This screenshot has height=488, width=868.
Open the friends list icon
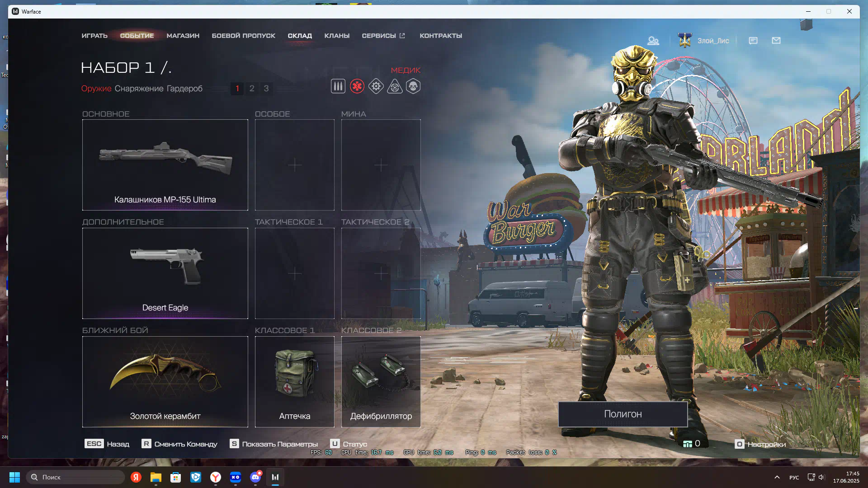(x=653, y=41)
